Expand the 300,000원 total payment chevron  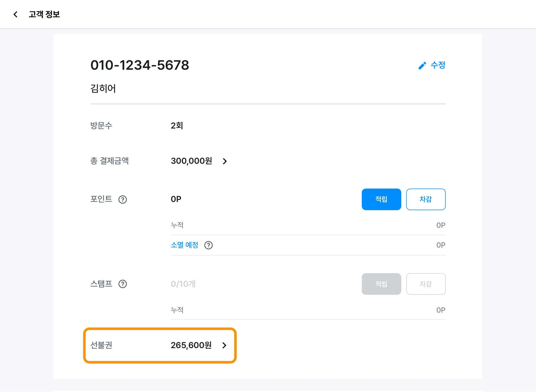225,161
